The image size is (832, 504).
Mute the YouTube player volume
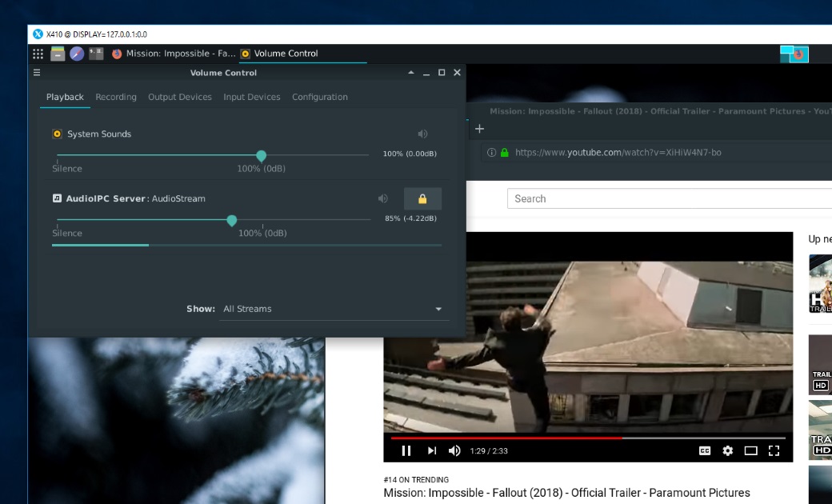[454, 450]
